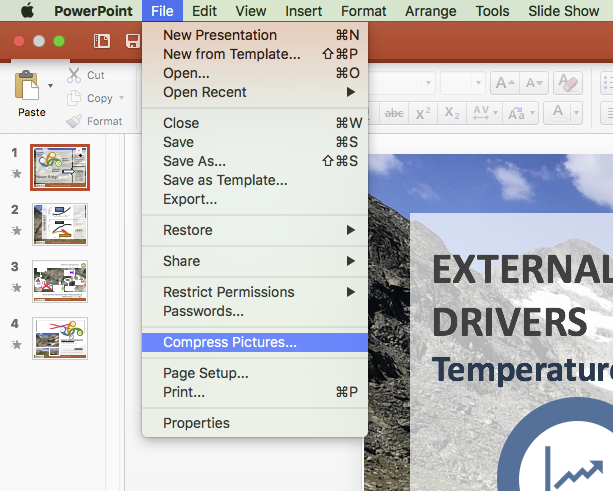Toggle subscript formatting
The width and height of the screenshot is (613, 491).
pos(452,113)
